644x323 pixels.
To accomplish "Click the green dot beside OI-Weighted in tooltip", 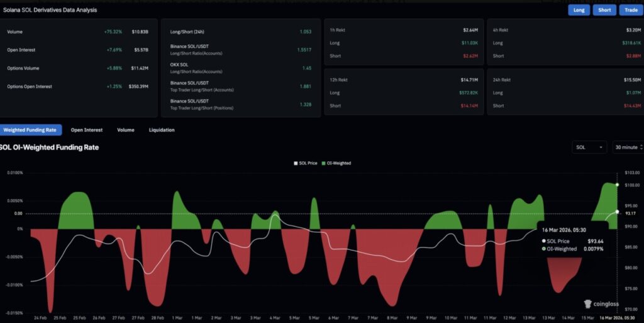I will coord(545,249).
